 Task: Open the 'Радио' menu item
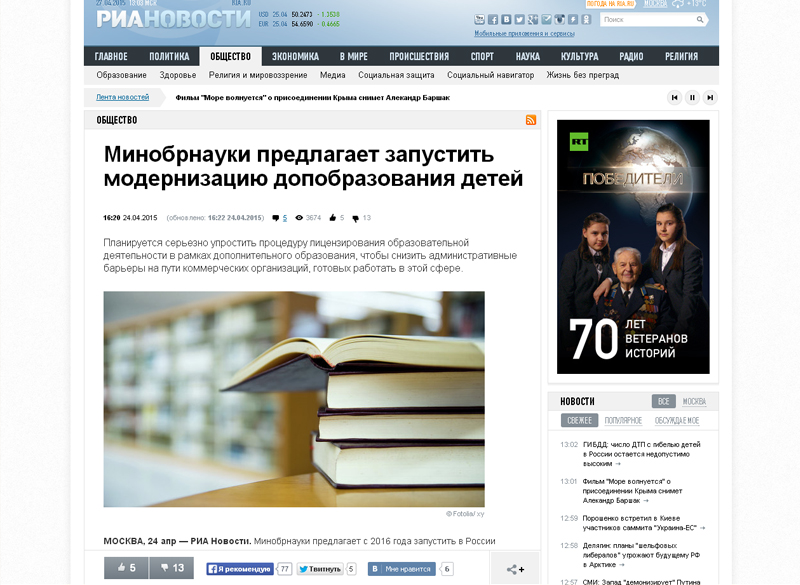click(x=631, y=57)
